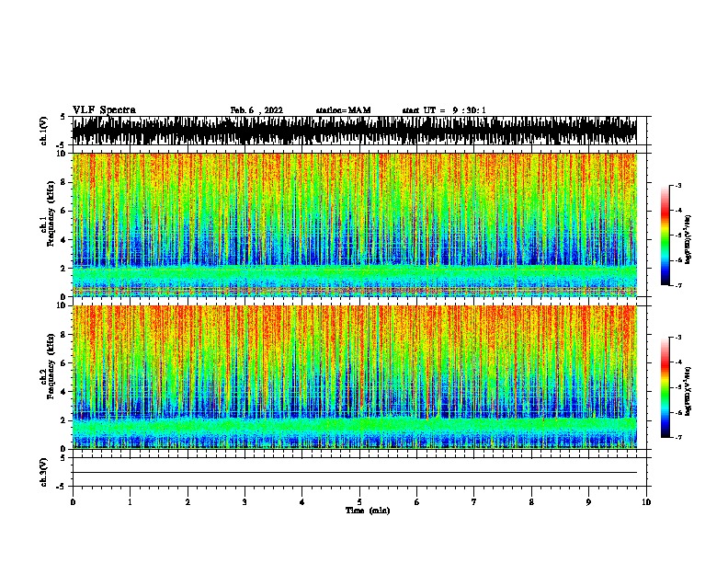Click time axis tick label "4"
The image size is (728, 563).
(302, 502)
